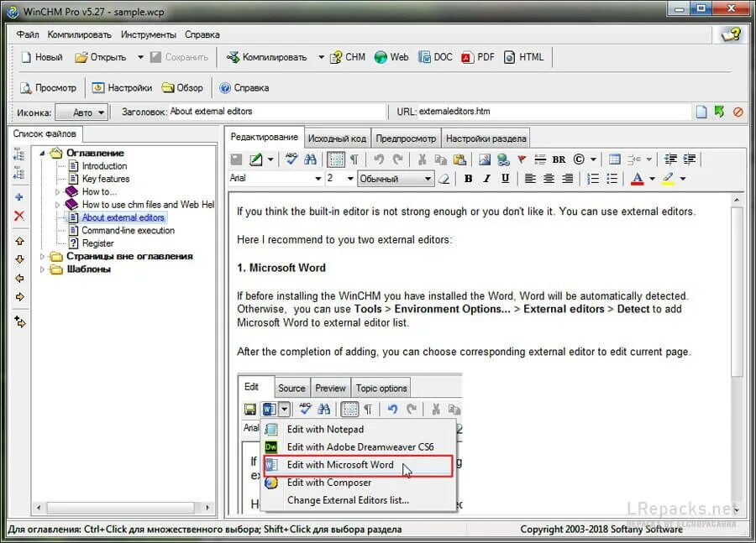
Task: Insert a hyperlink with the globe-link icon
Action: [503, 159]
